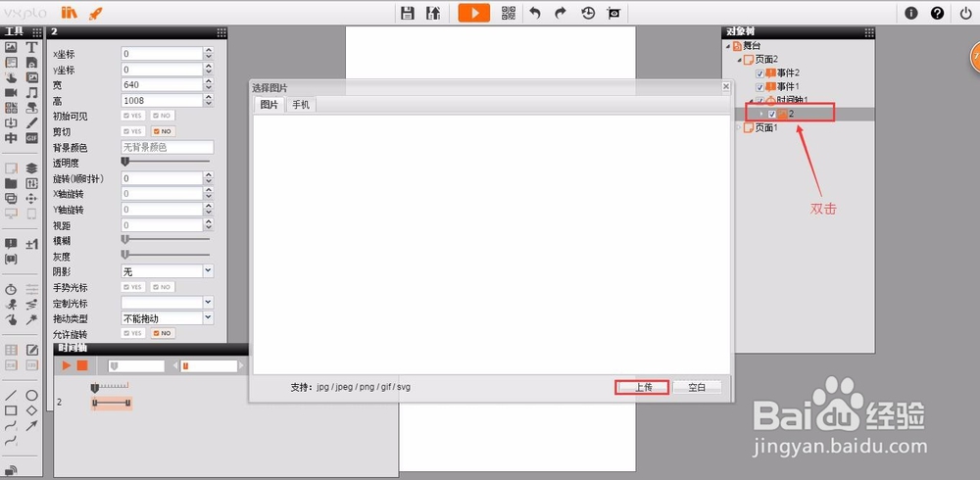Image resolution: width=980 pixels, height=480 pixels.
Task: Pick the video camera tool
Action: click(x=11, y=92)
